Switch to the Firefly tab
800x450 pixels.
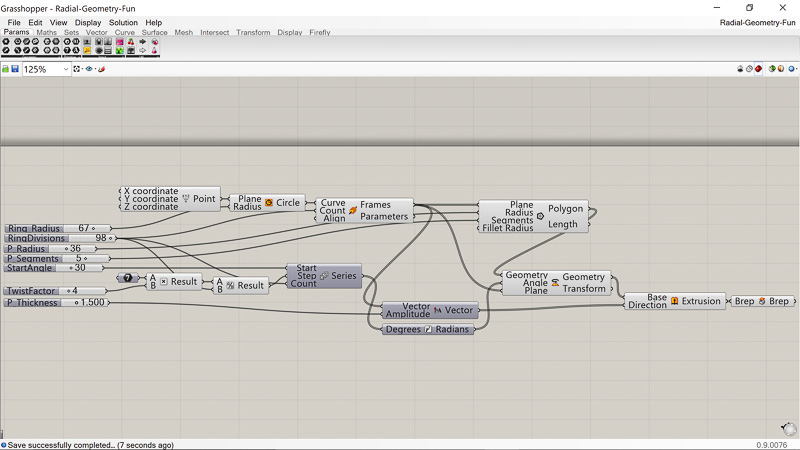(319, 32)
